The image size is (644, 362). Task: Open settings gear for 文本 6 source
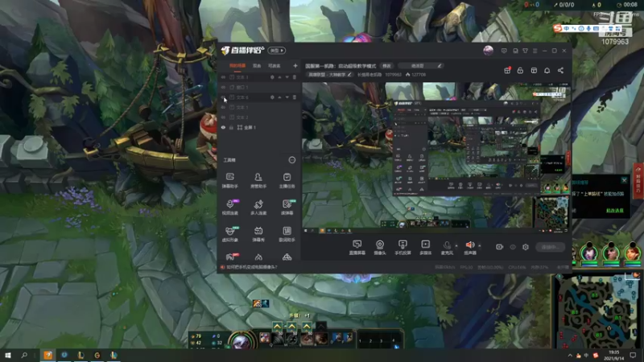(x=272, y=97)
